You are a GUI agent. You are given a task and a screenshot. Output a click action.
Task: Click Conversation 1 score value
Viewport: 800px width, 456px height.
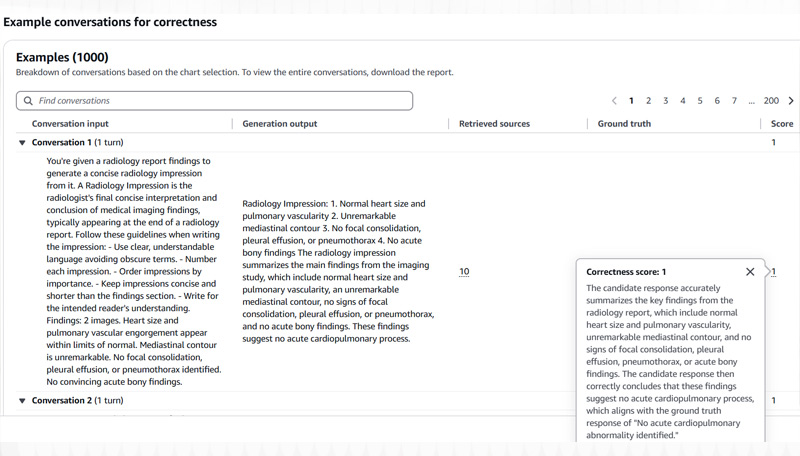pyautogui.click(x=773, y=143)
